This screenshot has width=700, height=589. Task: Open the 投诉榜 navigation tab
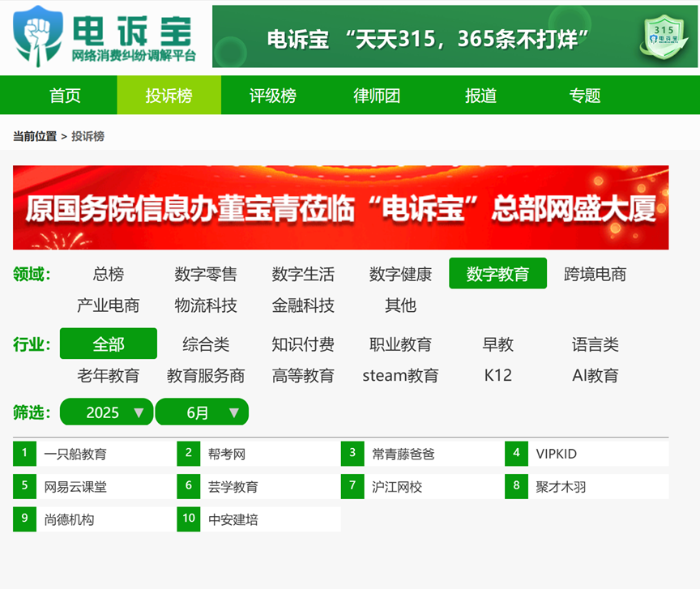tap(169, 95)
